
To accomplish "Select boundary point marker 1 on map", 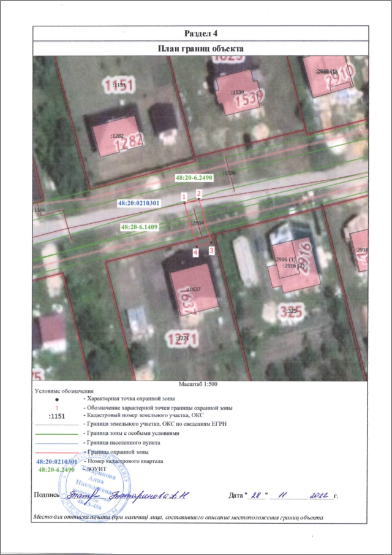I will 184,196.
